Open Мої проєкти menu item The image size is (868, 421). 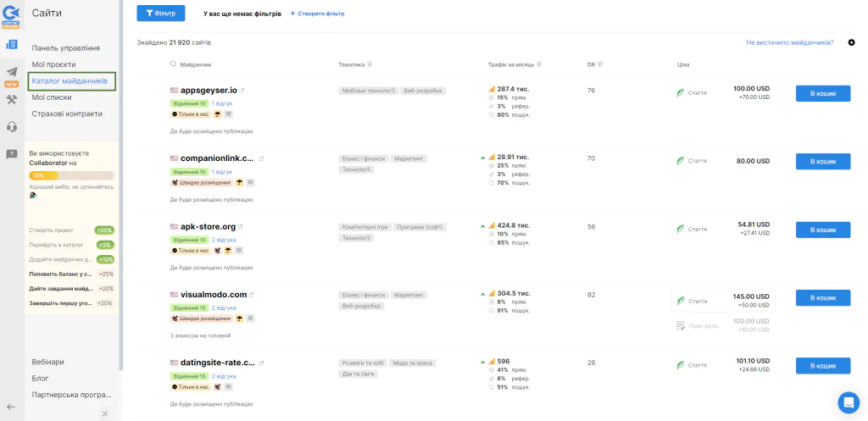coord(53,64)
